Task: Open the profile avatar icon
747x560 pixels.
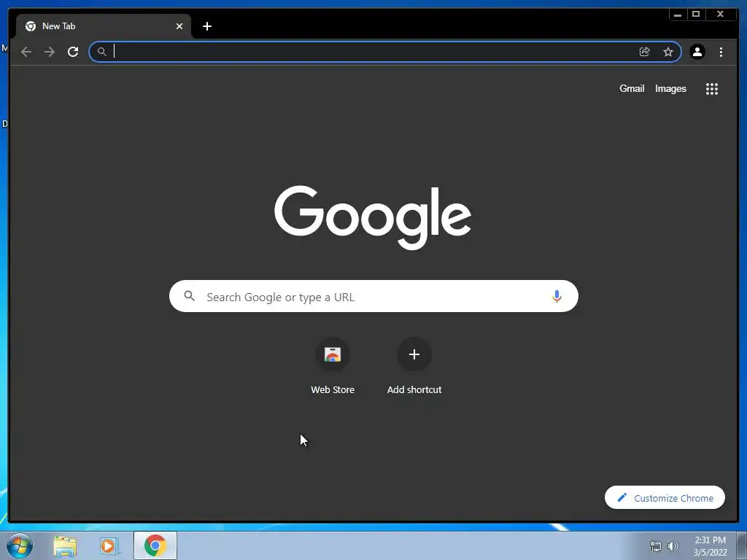Action: coord(697,52)
